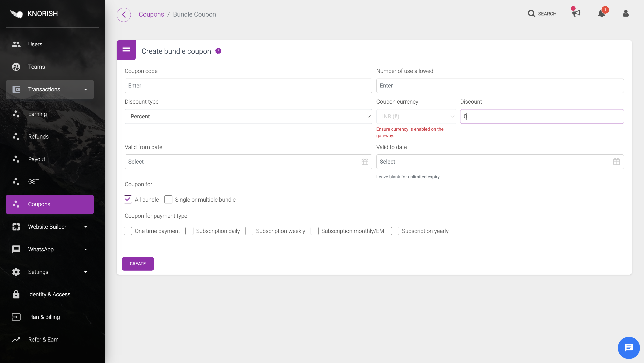
Task: Go back using the circular arrow button
Action: pos(124,15)
